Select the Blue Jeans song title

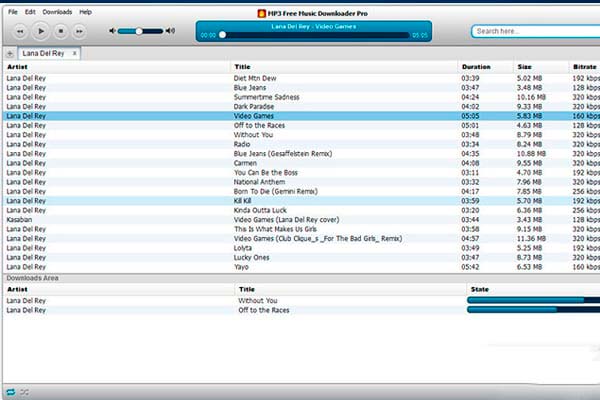coord(250,88)
